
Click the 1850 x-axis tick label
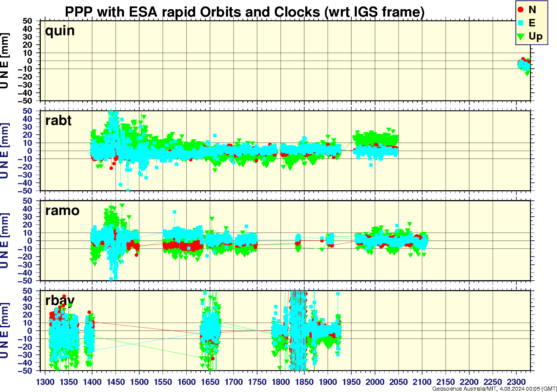pyautogui.click(x=304, y=382)
